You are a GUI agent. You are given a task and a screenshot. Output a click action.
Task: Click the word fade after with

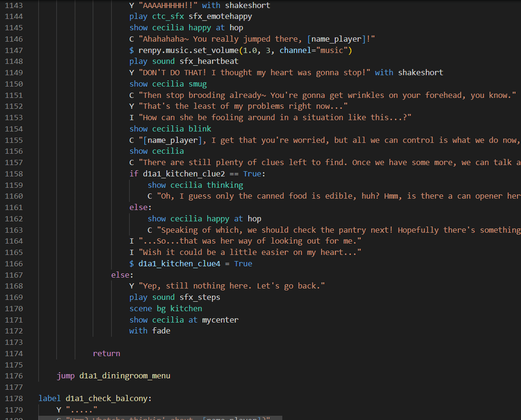[161, 331]
